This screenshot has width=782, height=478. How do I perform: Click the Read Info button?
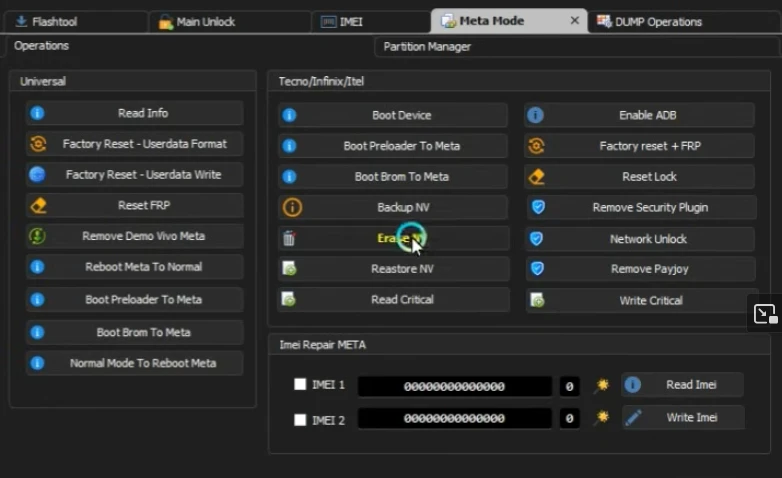[135, 113]
